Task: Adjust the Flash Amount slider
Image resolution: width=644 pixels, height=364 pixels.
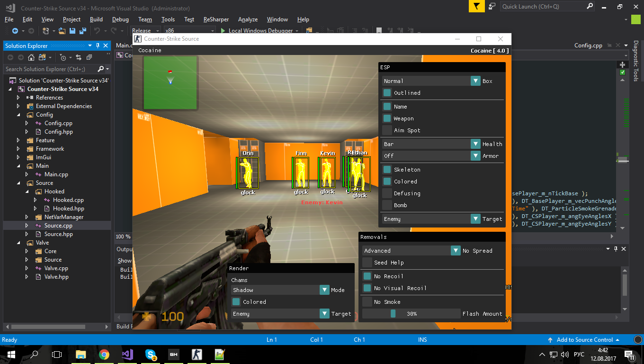Action: [393, 314]
